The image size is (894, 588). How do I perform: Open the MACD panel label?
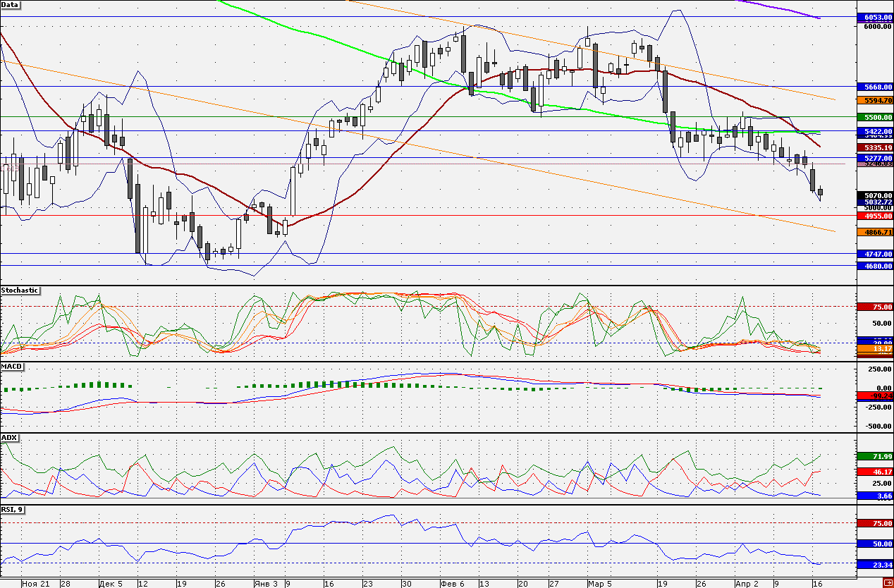coord(12,367)
